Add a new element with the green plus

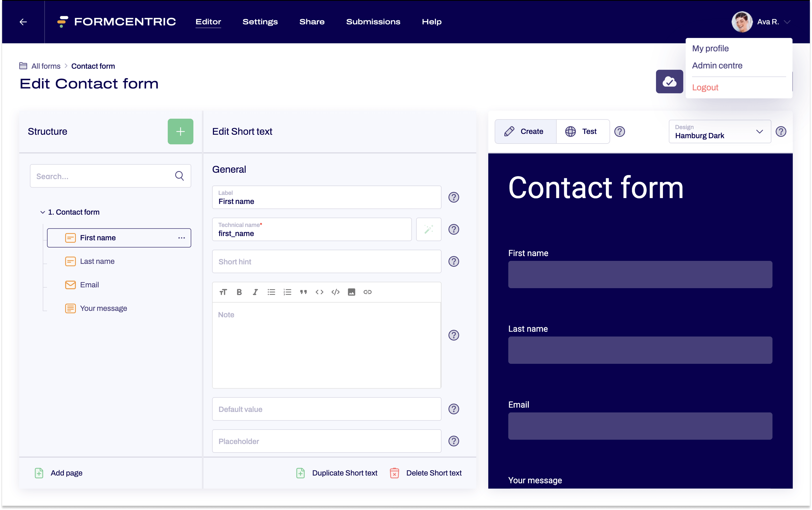coord(180,131)
